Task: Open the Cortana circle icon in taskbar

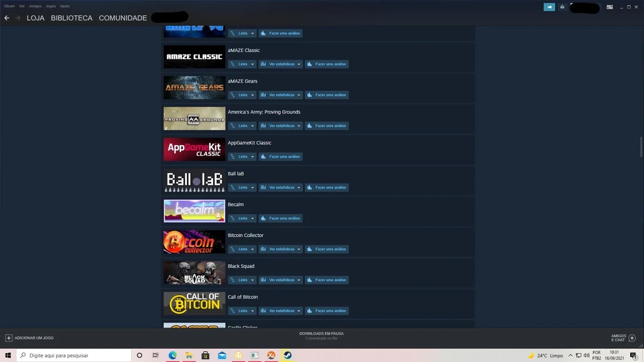Action: 139,355
